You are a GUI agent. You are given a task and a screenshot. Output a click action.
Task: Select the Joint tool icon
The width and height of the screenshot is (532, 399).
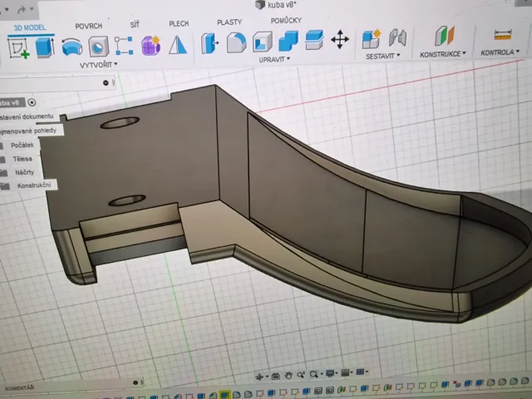point(397,37)
